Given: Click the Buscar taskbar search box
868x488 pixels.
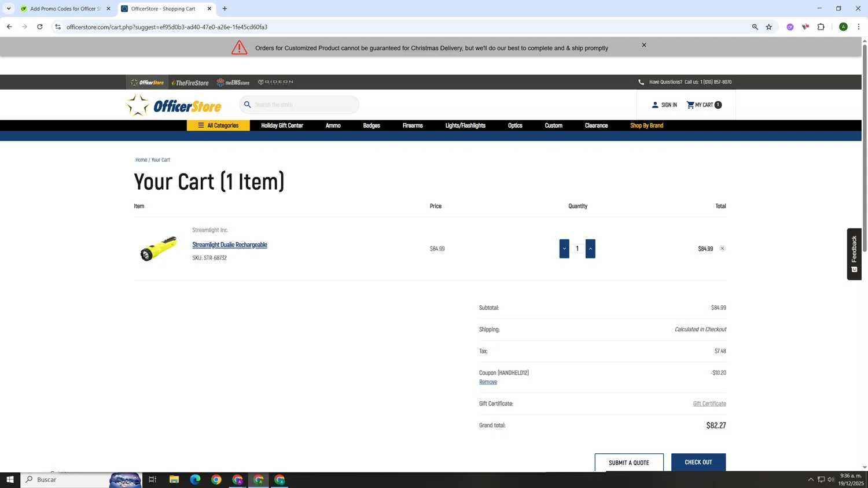Looking at the screenshot, I should click(x=81, y=479).
